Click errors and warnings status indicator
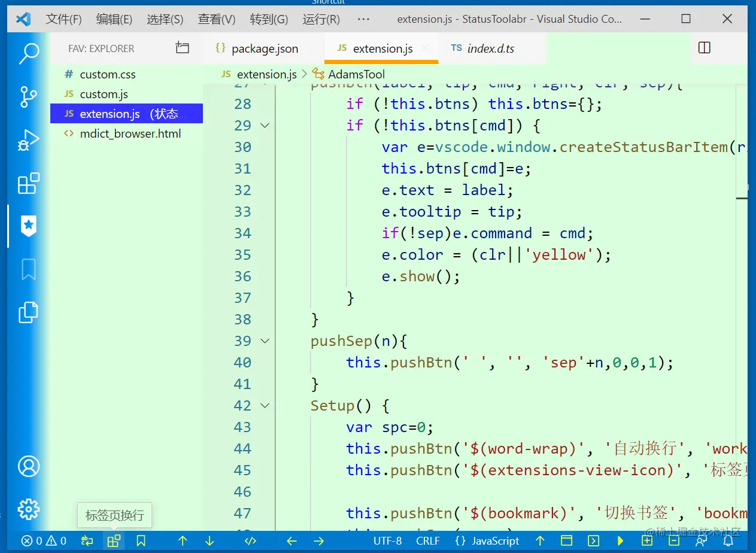 coord(44,541)
